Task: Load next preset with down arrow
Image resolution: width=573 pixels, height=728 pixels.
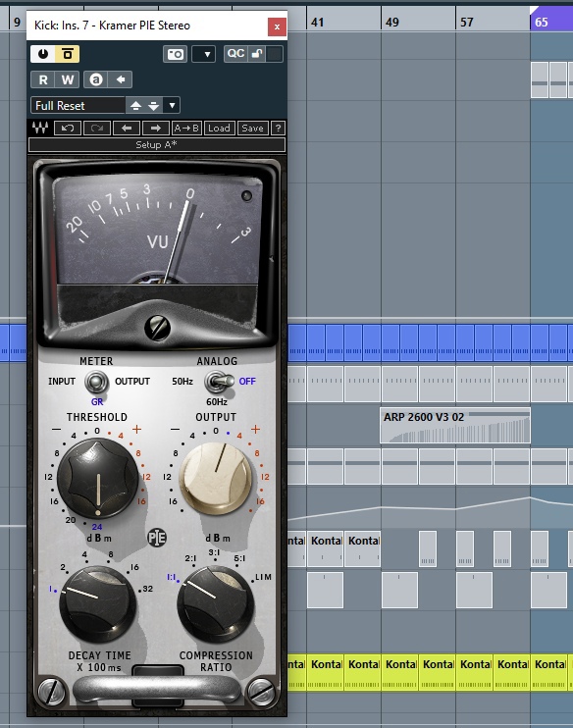Action: [154, 105]
